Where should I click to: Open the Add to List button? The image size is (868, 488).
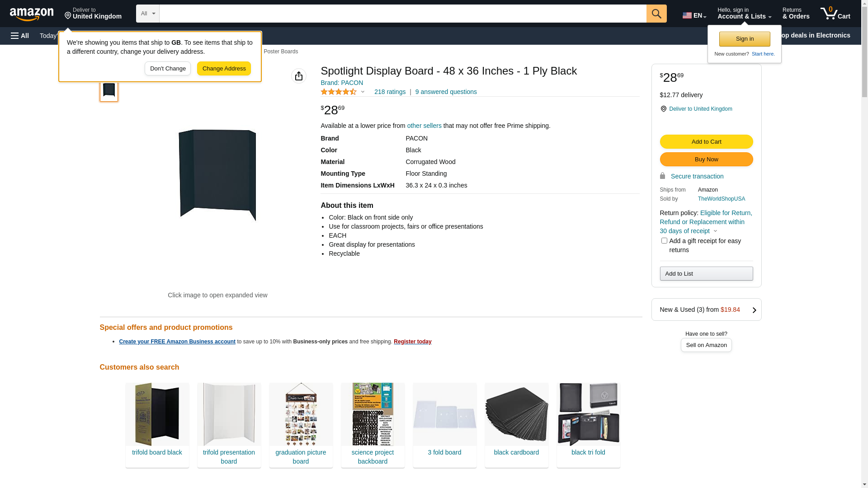(x=706, y=274)
